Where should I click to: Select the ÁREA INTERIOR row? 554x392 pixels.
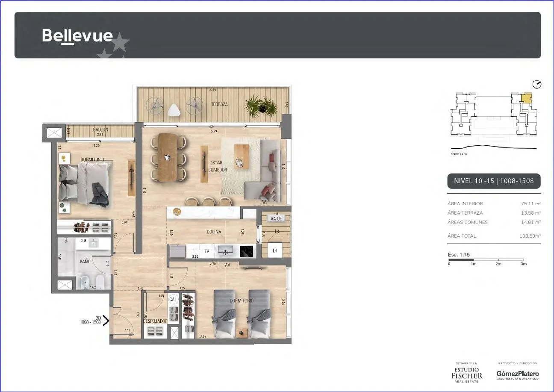pyautogui.click(x=494, y=203)
